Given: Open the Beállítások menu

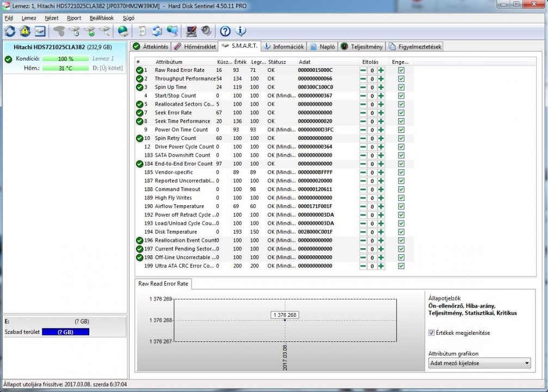Looking at the screenshot, I should point(102,18).
